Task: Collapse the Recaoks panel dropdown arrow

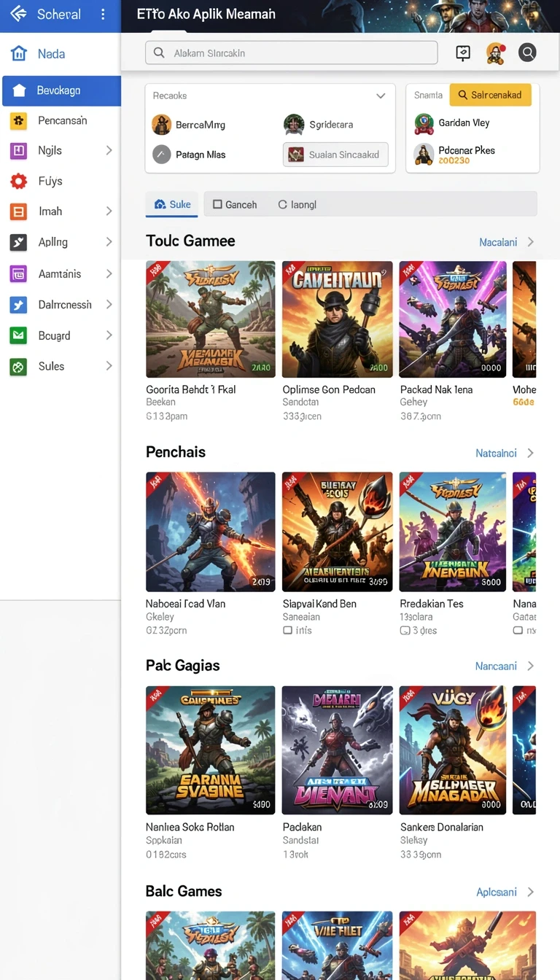Action: [380, 96]
